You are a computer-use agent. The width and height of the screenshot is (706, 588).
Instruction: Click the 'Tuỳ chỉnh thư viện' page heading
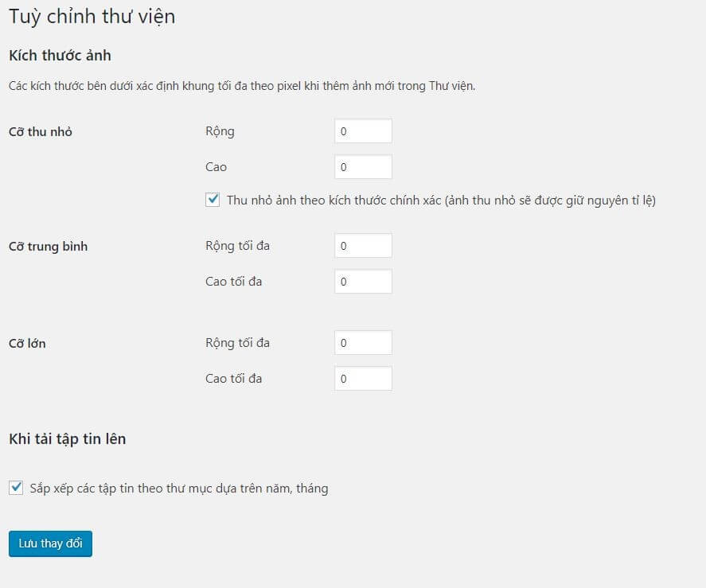(92, 17)
